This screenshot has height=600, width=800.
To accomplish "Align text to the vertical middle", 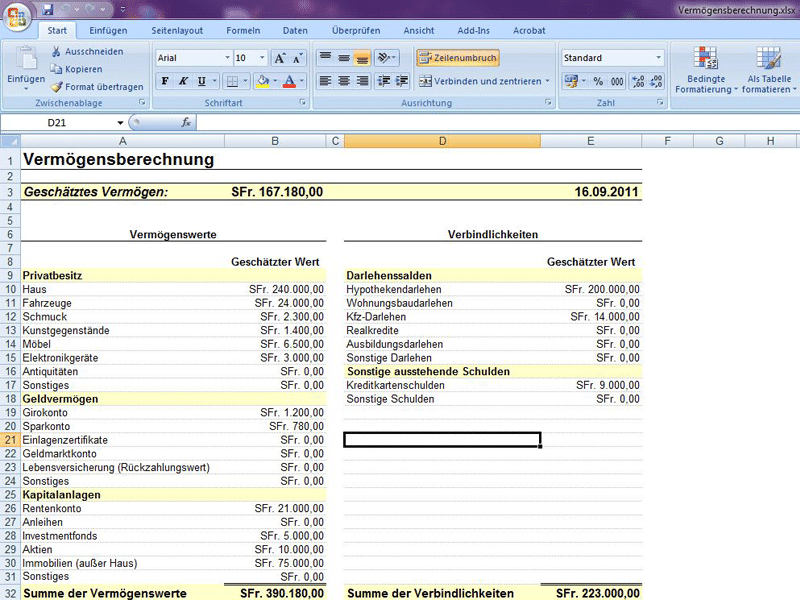I will [344, 58].
